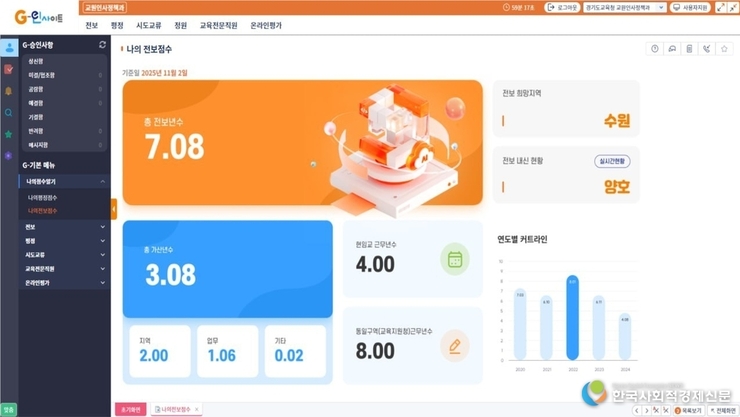Open the 공람함 approval box
The width and height of the screenshot is (740, 417).
tap(36, 89)
